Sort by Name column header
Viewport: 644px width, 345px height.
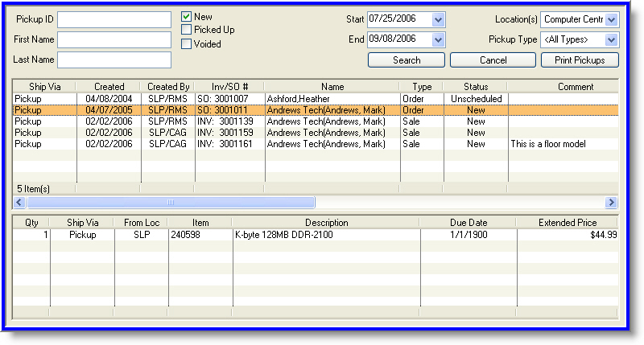(x=332, y=87)
